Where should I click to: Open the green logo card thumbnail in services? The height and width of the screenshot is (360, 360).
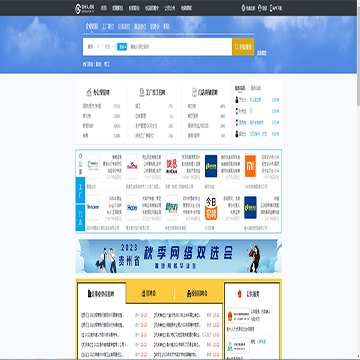238,346
